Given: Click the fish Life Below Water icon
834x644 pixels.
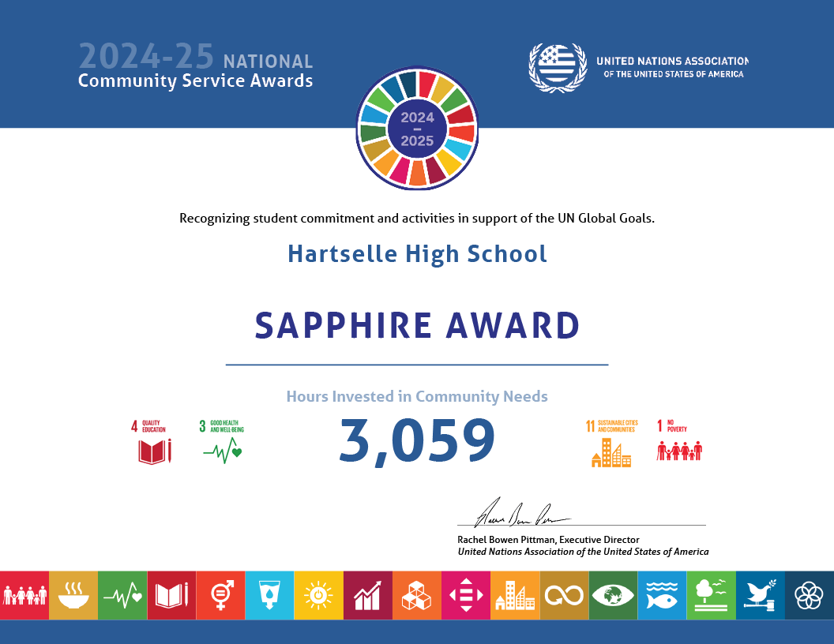Looking at the screenshot, I should click(662, 595).
